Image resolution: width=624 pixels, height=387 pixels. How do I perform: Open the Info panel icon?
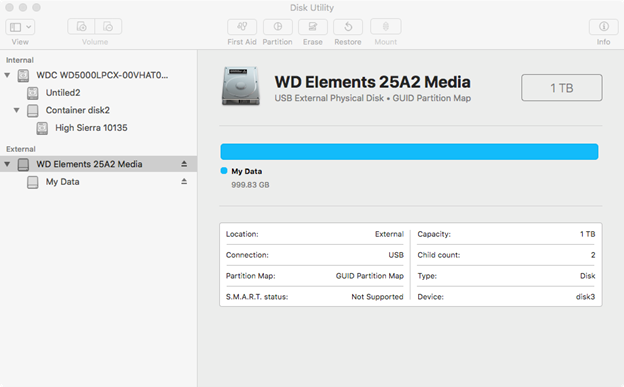pos(604,27)
